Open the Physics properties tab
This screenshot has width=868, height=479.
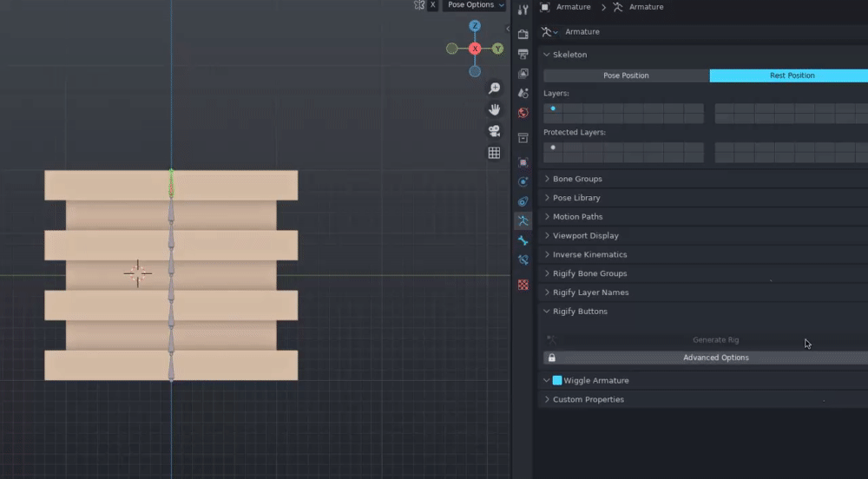coord(523,181)
